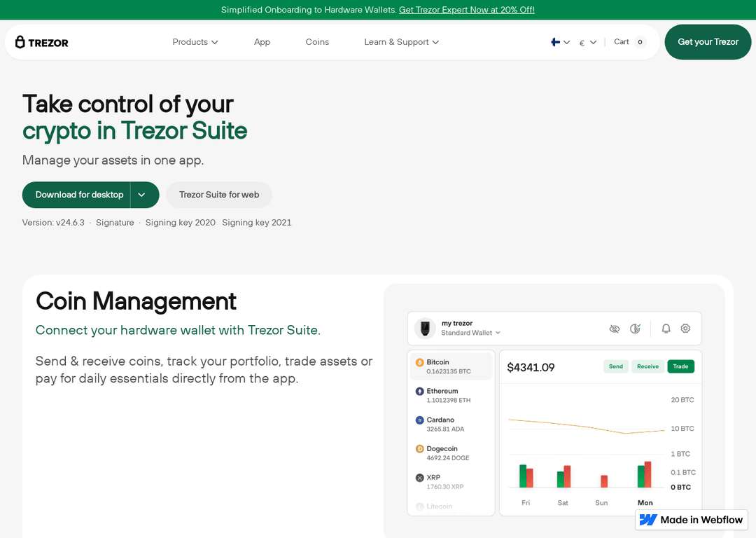Open the Signature link
This screenshot has width=756, height=538.
115,223
